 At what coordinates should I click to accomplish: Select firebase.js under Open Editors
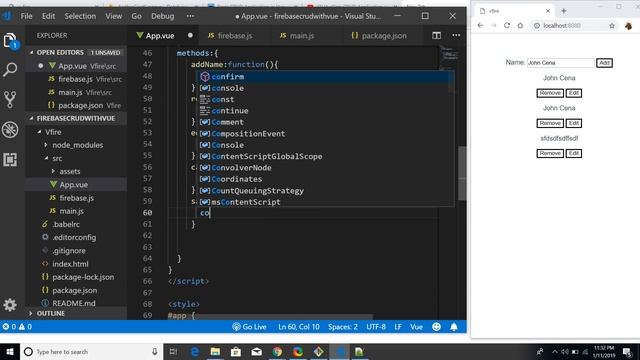pos(76,79)
